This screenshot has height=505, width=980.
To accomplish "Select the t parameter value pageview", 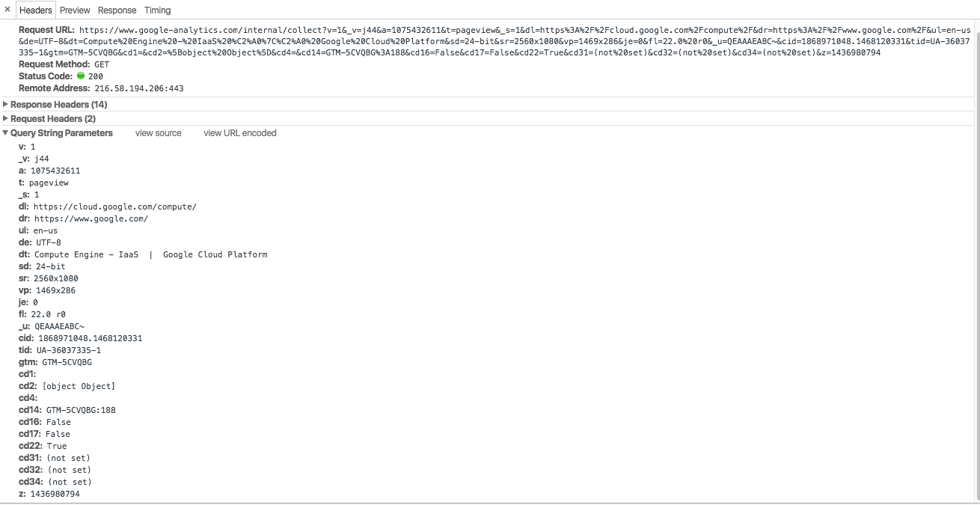I will (x=49, y=183).
